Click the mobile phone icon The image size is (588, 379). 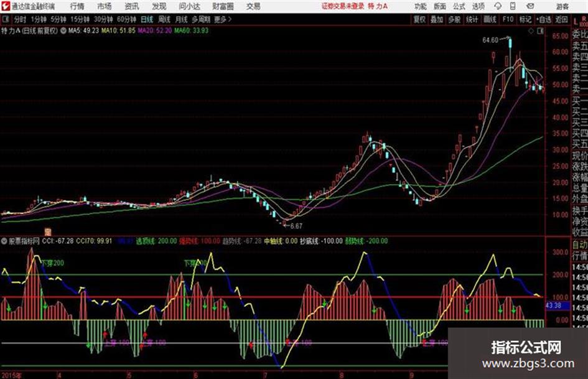pos(513,6)
